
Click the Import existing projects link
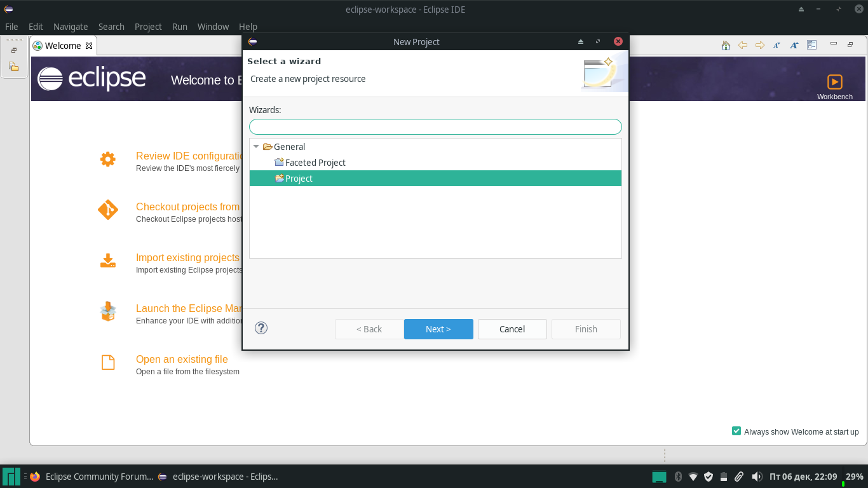click(188, 258)
